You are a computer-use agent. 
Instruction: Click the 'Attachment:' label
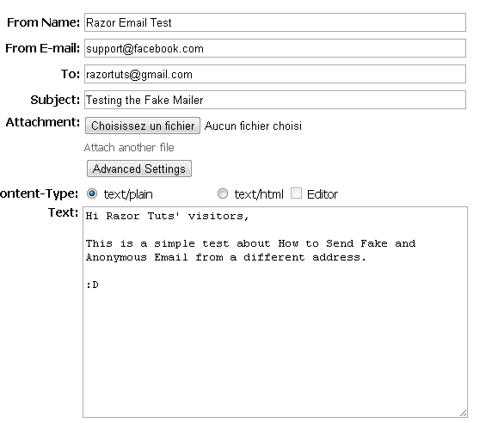(x=43, y=122)
